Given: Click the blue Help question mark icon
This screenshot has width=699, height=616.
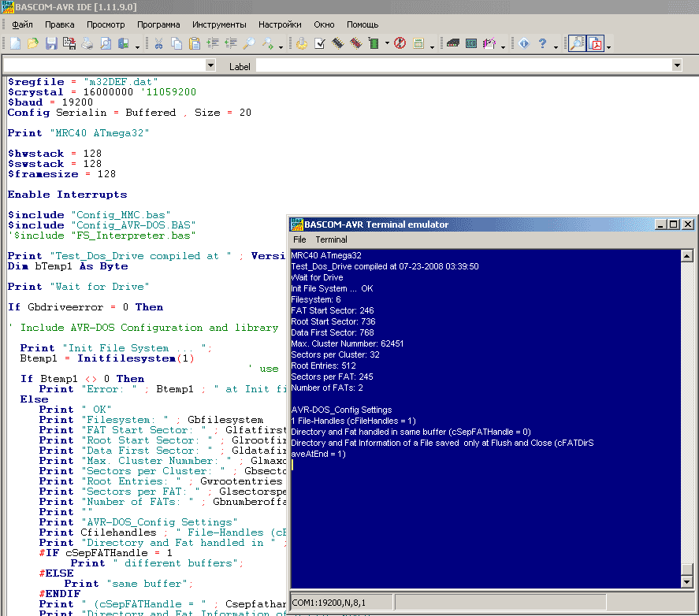Looking at the screenshot, I should pos(542,43).
